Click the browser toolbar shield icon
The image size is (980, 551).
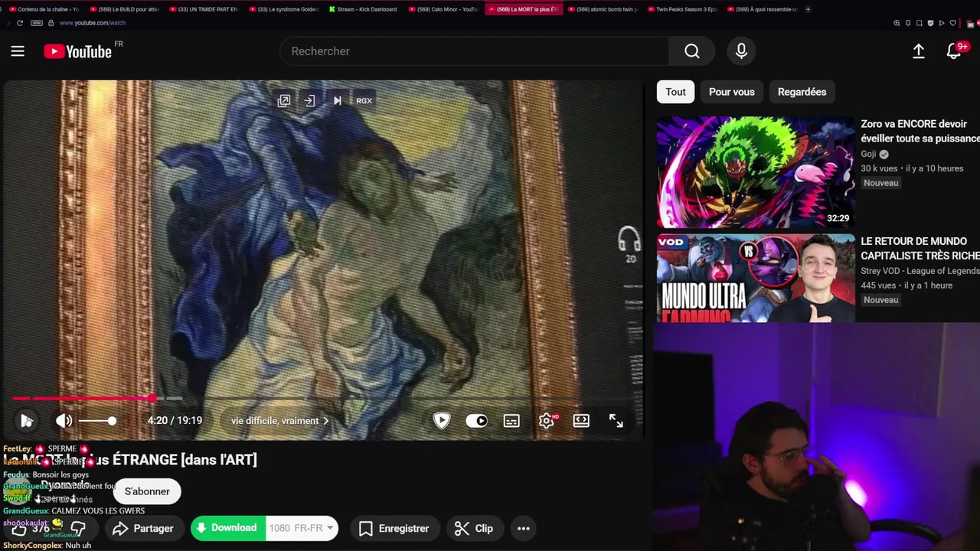click(931, 23)
